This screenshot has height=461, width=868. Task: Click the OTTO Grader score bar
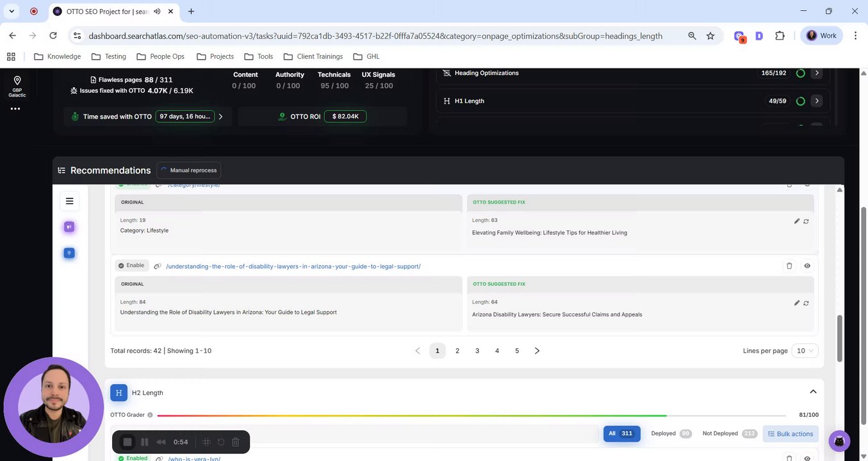[471, 416]
